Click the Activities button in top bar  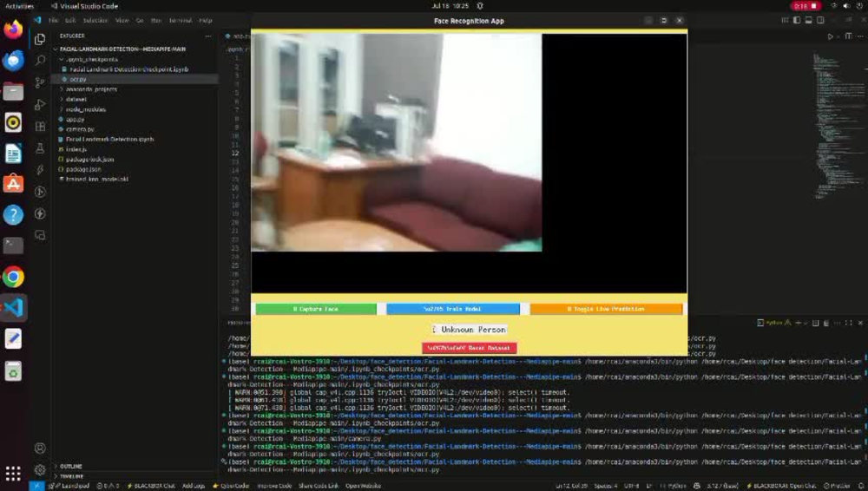click(x=19, y=6)
